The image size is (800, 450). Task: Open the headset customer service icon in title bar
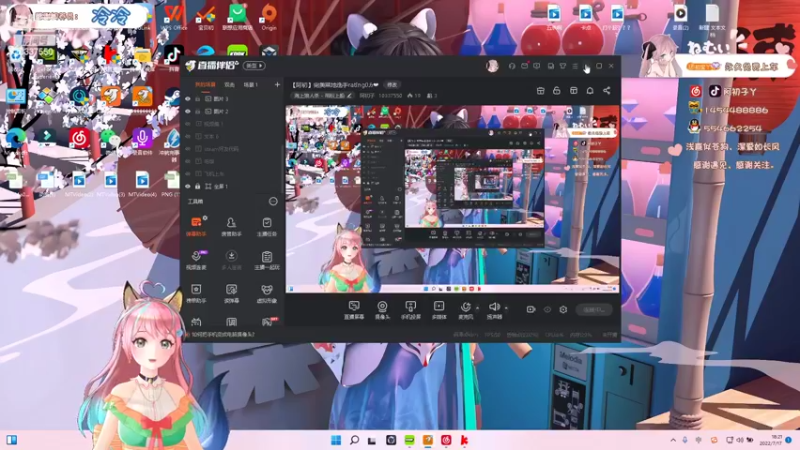pyautogui.click(x=512, y=66)
